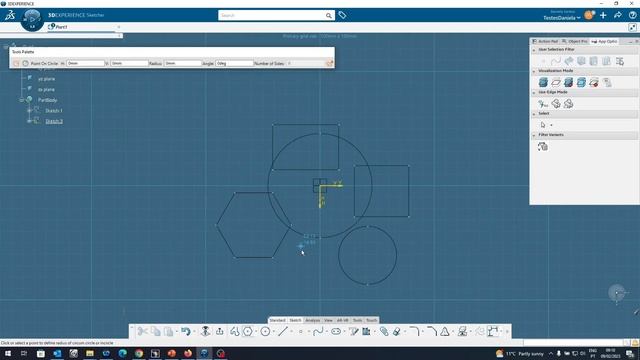Collapse the Filter Variants section
This screenshot has width=640, height=360.
pos(534,135)
